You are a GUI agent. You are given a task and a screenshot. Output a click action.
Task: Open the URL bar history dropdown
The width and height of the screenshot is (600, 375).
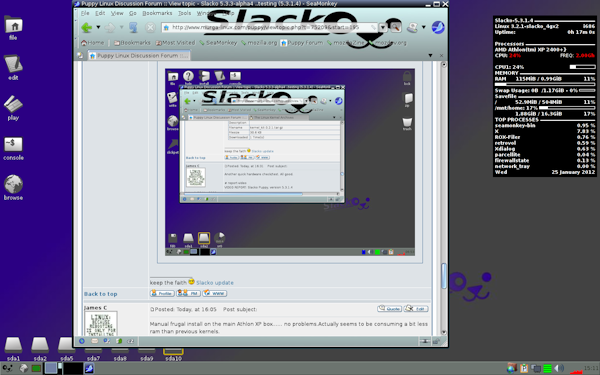tap(383, 27)
